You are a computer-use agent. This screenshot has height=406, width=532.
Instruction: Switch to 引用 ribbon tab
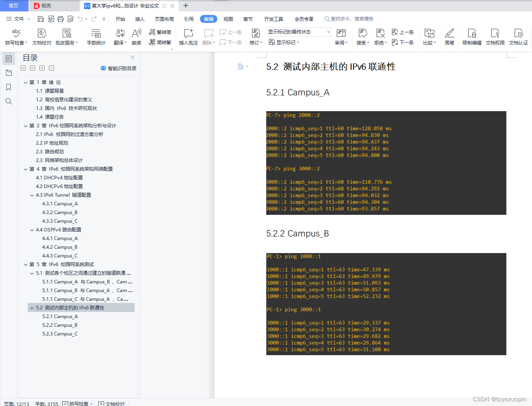click(x=189, y=19)
